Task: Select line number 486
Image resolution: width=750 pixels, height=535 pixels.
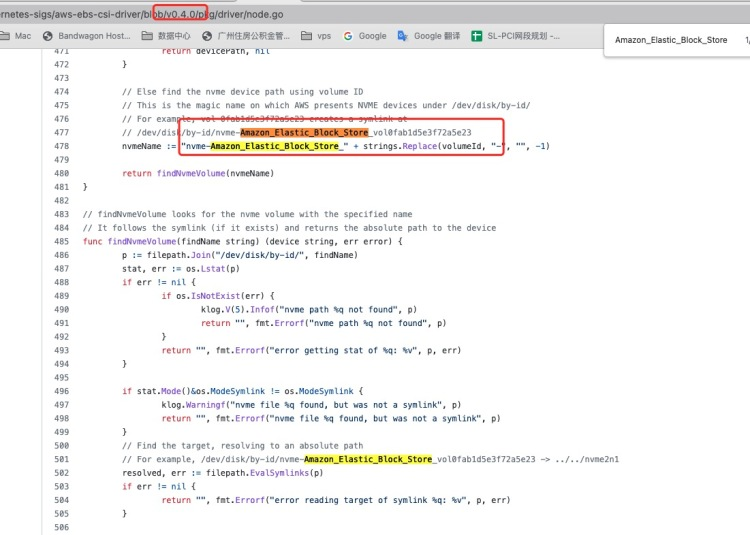Action: pyautogui.click(x=62, y=255)
